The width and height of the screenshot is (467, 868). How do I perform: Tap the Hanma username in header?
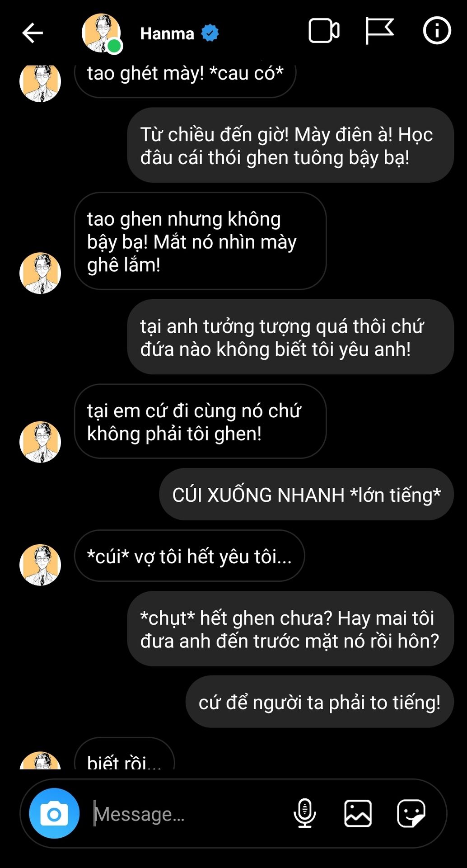[167, 33]
